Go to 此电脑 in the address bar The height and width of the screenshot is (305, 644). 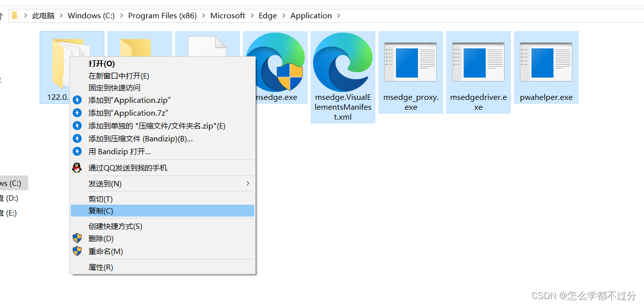(44, 16)
